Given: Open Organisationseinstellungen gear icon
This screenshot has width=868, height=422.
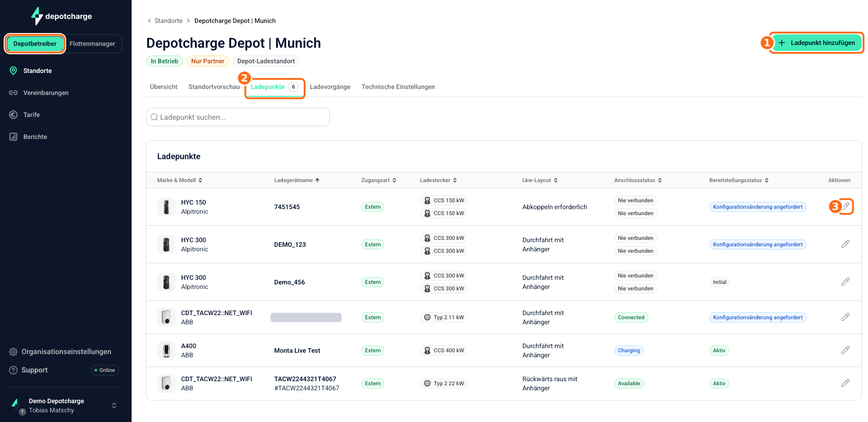Looking at the screenshot, I should (13, 352).
